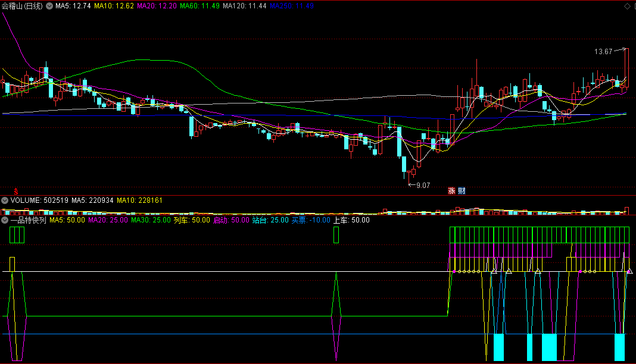
Task: Click the 13.67 high price label
Action: point(603,52)
